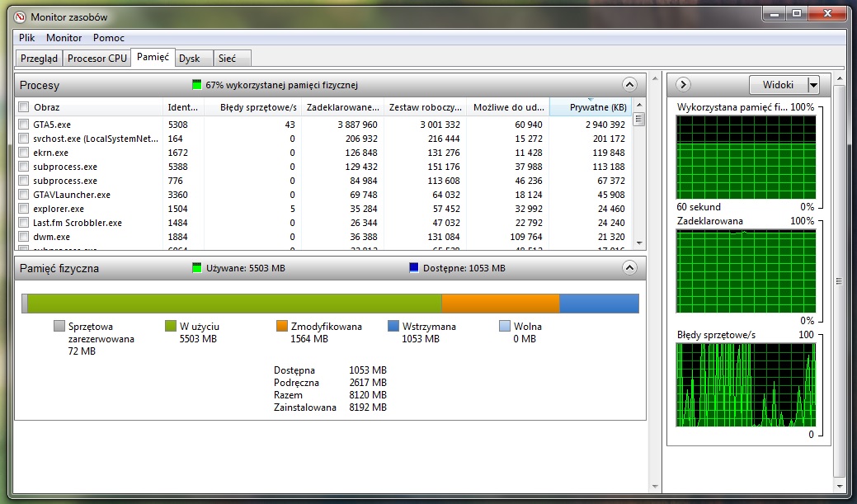Select the GTA5.exe process name
Viewport: 857px width, 504px height.
coord(52,125)
